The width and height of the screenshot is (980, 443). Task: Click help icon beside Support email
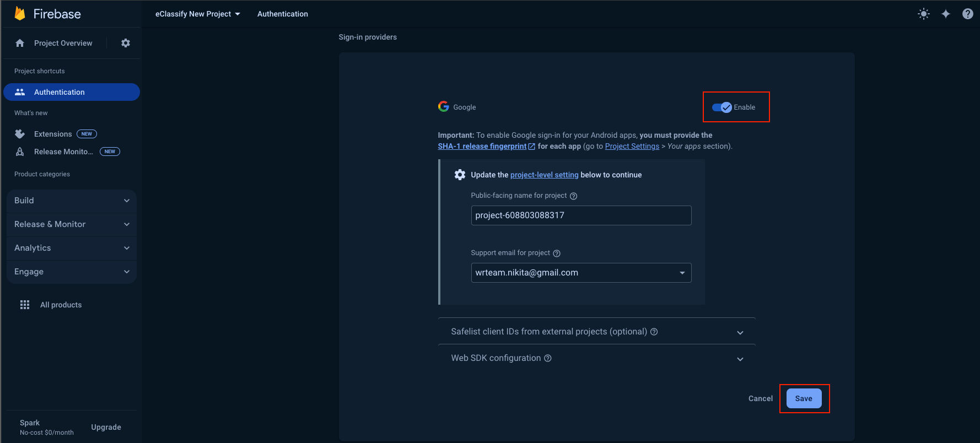pyautogui.click(x=557, y=253)
